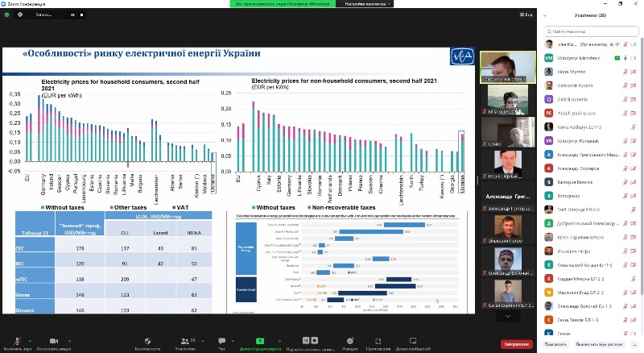Collapse the Participants panel header chevron
Viewport: 644px width, 353px height.
(x=545, y=15)
